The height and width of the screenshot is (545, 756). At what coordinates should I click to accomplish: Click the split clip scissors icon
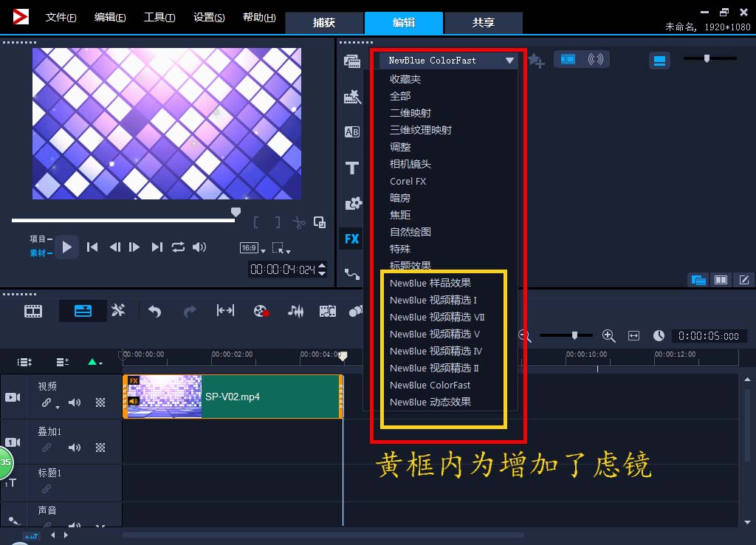click(x=298, y=222)
